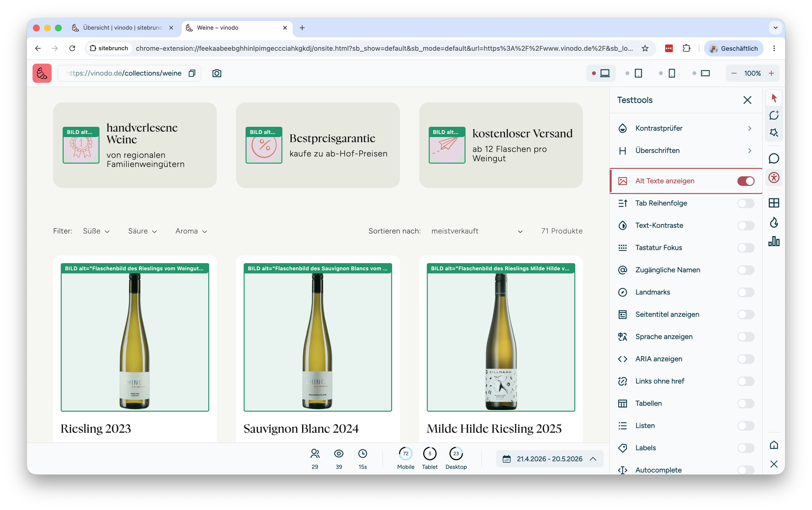Click the Tablet 5 share indicator
Image resolution: width=812 pixels, height=510 pixels.
tap(429, 454)
